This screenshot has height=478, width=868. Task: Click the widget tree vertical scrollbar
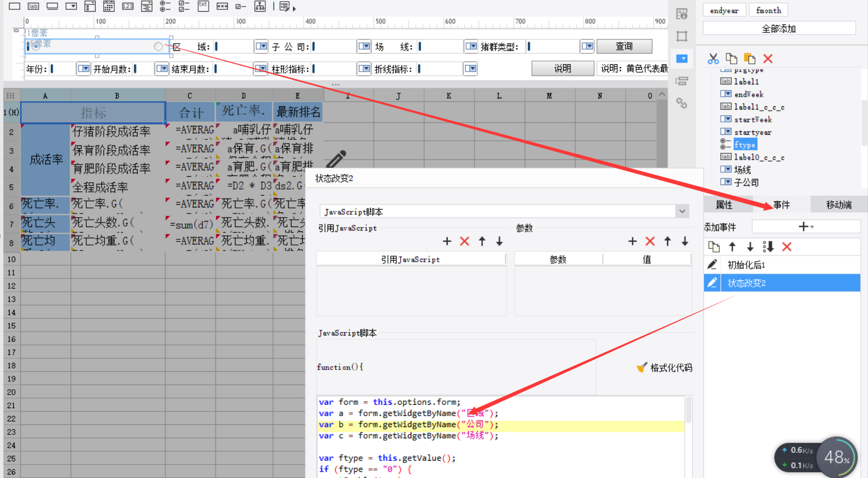[x=864, y=123]
